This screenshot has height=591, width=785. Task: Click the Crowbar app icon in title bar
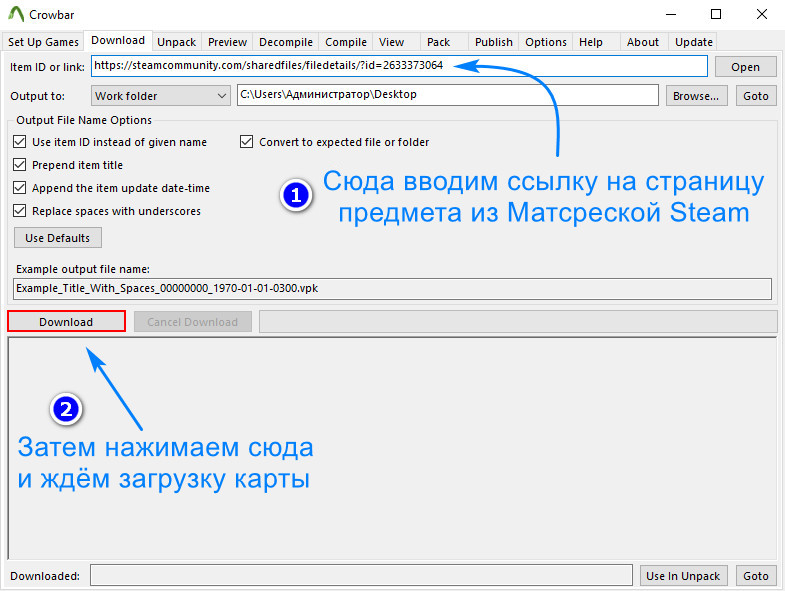tap(16, 14)
